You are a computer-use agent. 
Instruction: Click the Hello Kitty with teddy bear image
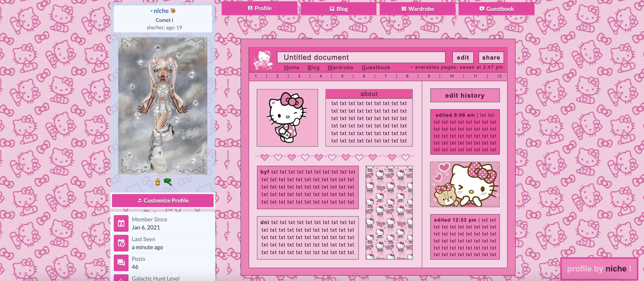(465, 184)
